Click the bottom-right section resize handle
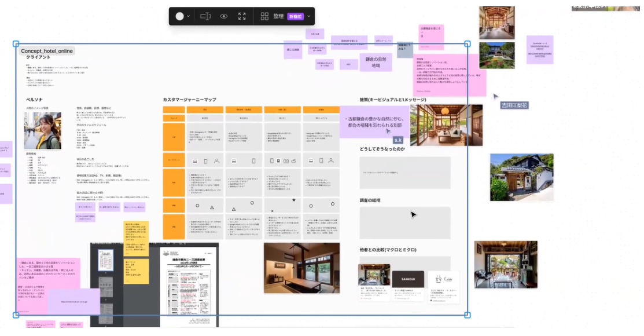Image resolution: width=644 pixels, height=336 pixels. pyautogui.click(x=467, y=315)
